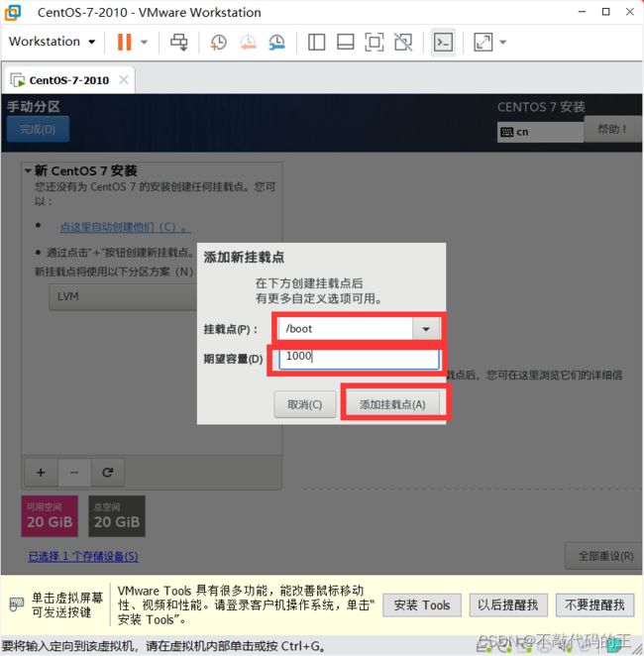Viewport: 644px width, 656px height.
Task: Collapse the 新 CentOS 7 安装 section
Action: [28, 170]
